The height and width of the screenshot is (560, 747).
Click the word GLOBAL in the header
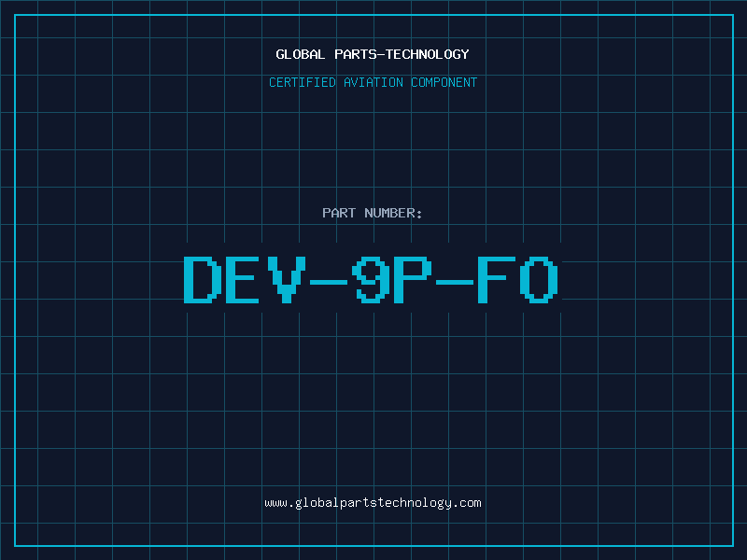300,54
